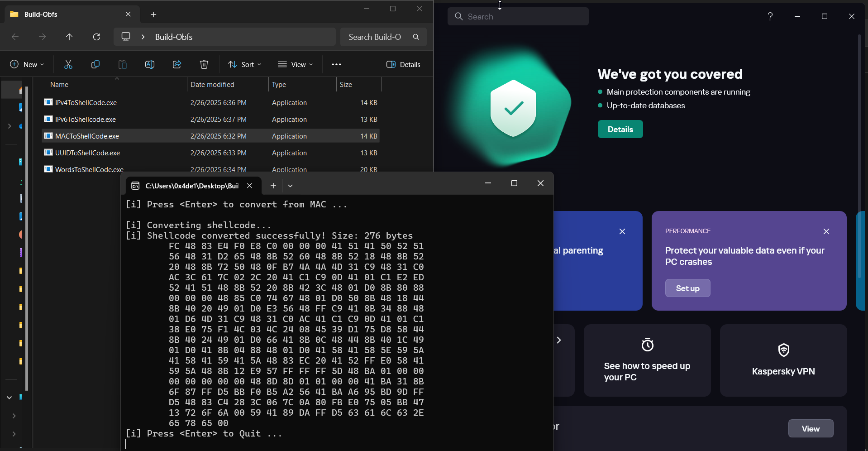Toggle the Details pane in File Explorer
Screen dimensions: 868x451
pos(403,64)
